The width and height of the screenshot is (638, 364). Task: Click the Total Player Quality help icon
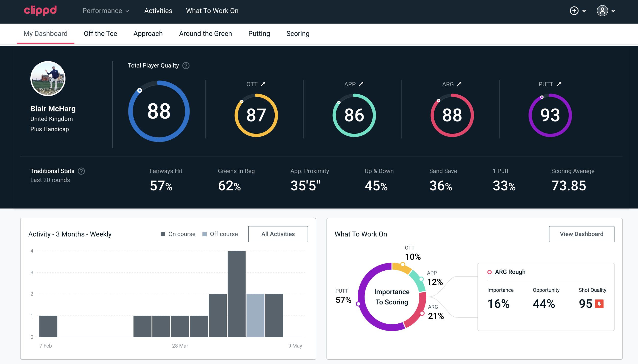pos(185,66)
